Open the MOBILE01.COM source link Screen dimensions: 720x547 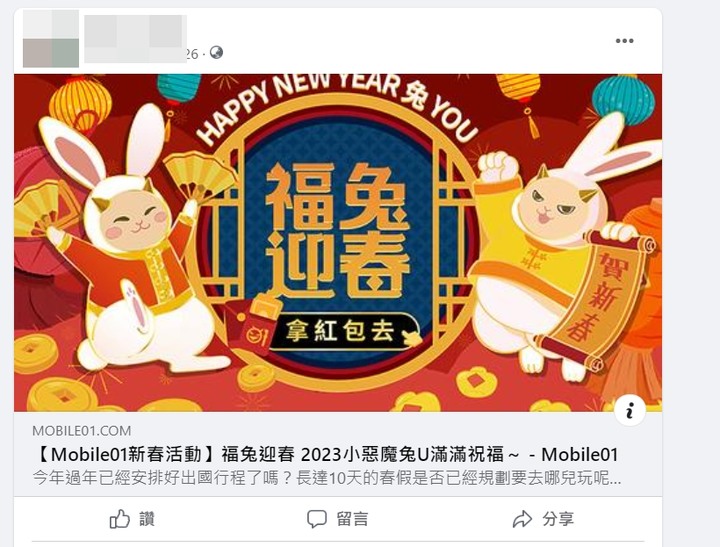[x=82, y=431]
